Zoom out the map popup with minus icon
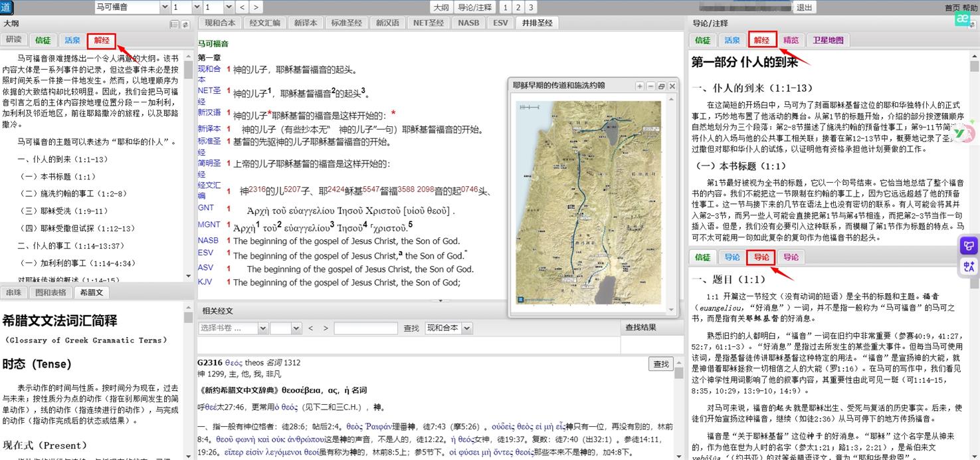Image resolution: width=980 pixels, height=460 pixels. click(650, 86)
